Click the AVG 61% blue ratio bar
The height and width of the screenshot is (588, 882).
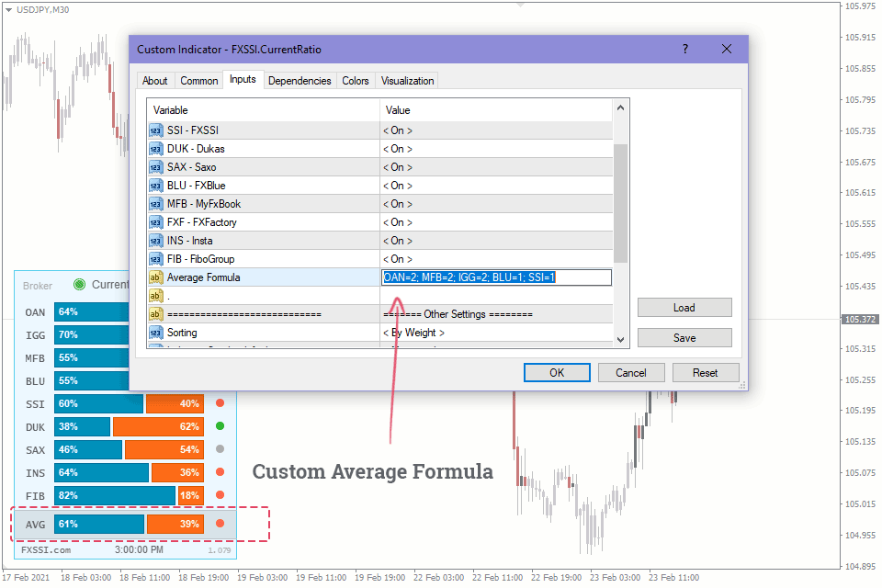click(x=99, y=524)
